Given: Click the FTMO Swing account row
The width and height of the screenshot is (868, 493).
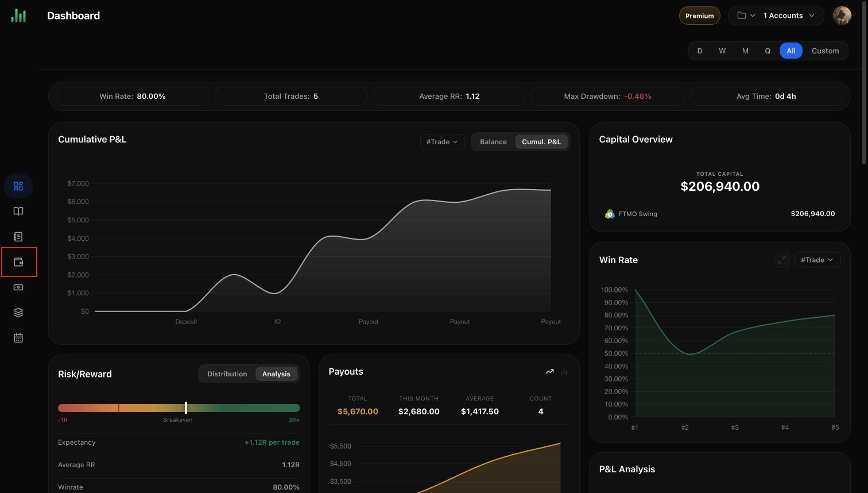Looking at the screenshot, I should 720,214.
